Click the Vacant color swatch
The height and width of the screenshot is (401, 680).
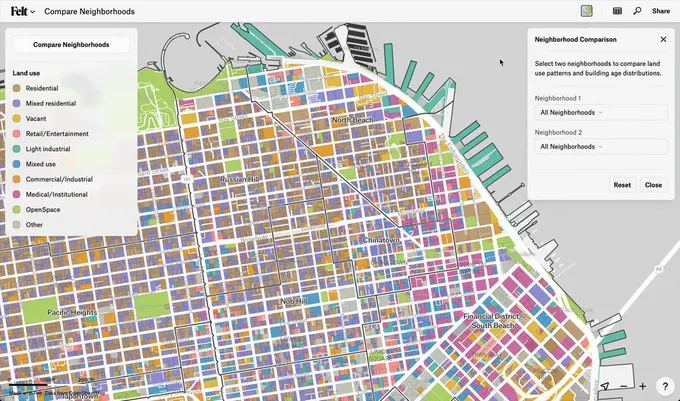pyautogui.click(x=16, y=118)
